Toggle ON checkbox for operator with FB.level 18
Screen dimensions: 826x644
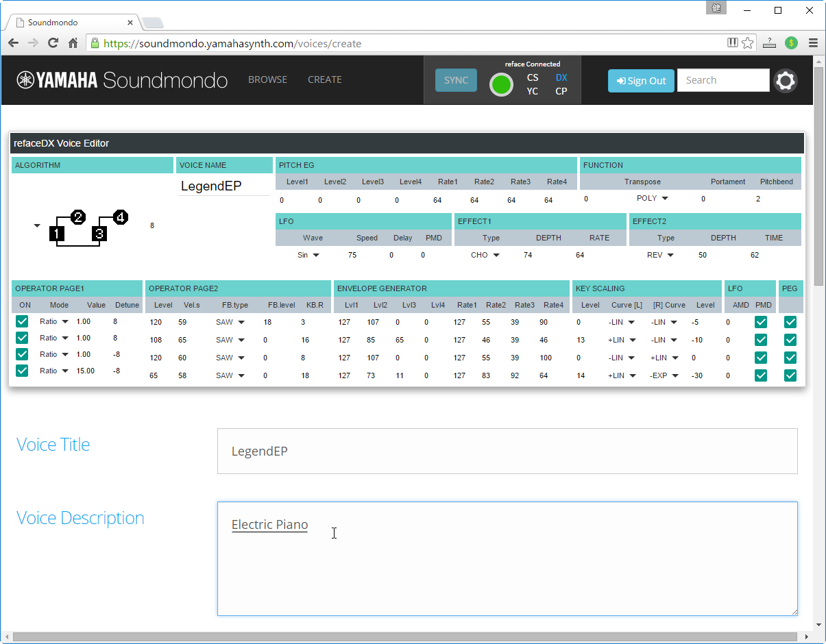22,321
